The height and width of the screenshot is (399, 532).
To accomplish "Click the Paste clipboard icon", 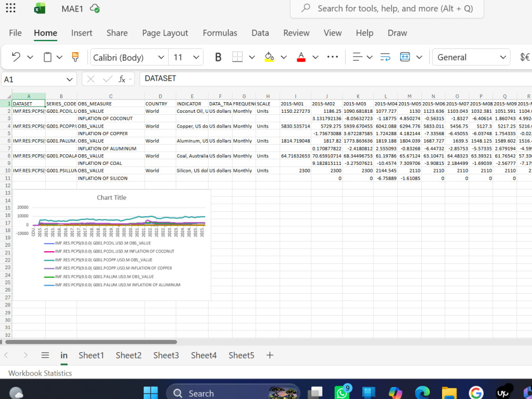I will [47, 57].
